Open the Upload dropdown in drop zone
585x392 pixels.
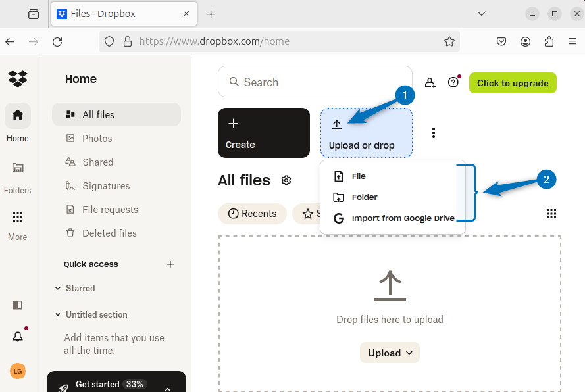point(390,353)
